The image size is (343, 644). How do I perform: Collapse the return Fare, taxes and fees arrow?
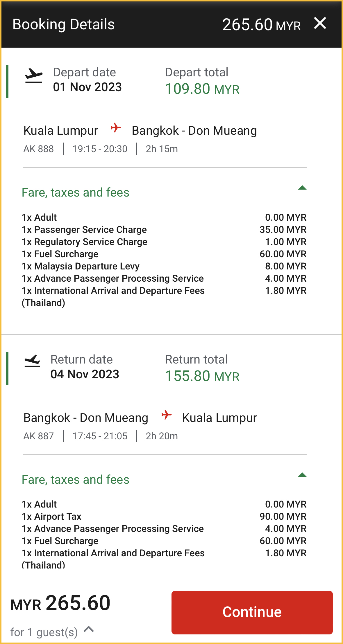302,475
